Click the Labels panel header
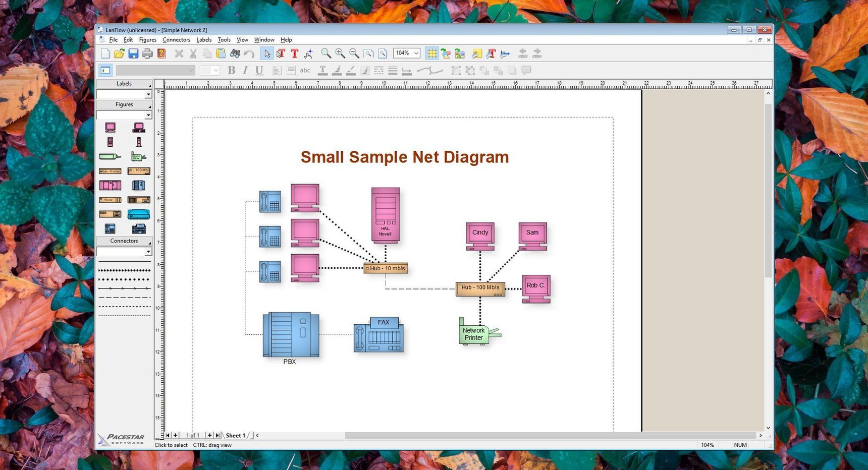 coord(124,84)
